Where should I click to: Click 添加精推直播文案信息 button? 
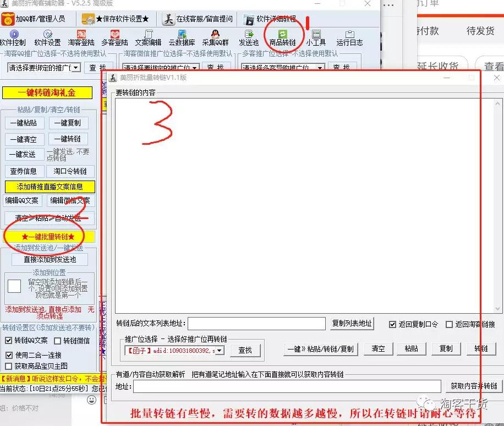pos(50,187)
